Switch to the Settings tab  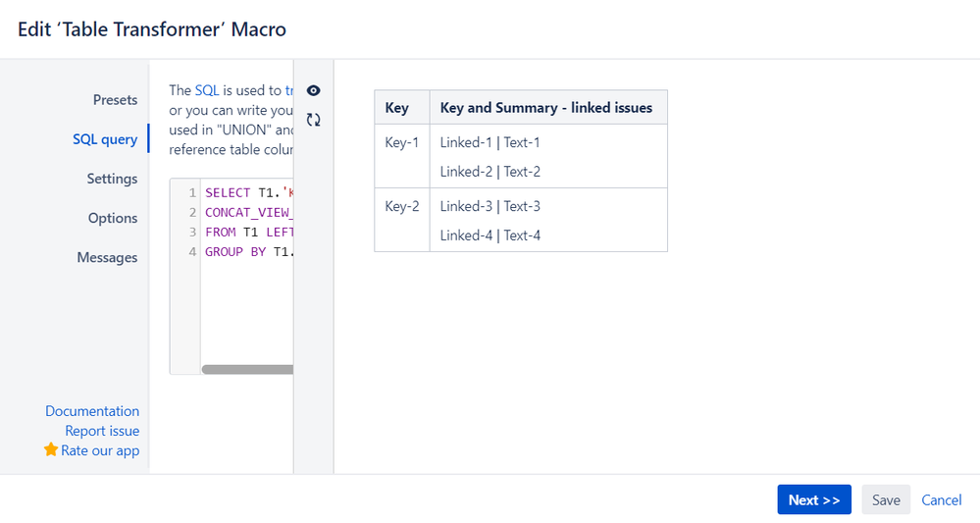[x=112, y=179]
